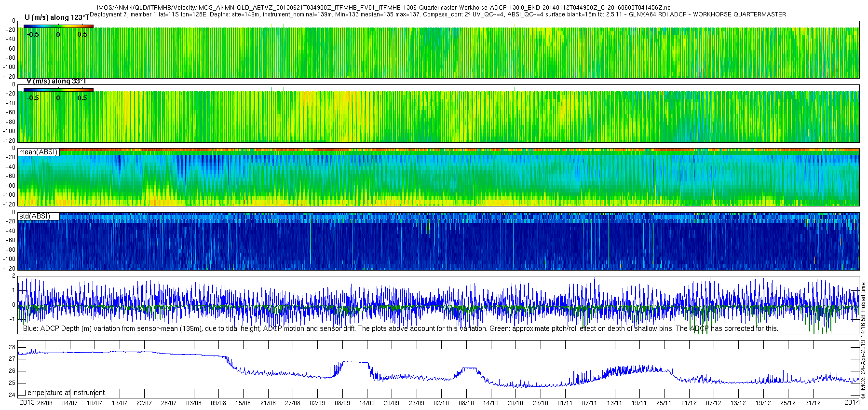Click the '0.5' label on V colorbar
The height and width of the screenshot is (410, 868).
pos(82,98)
